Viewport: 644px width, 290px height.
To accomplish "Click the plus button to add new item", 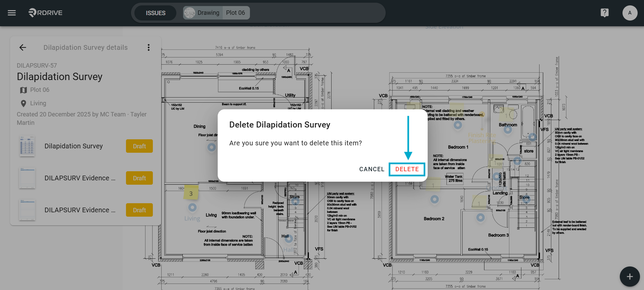I will [630, 277].
